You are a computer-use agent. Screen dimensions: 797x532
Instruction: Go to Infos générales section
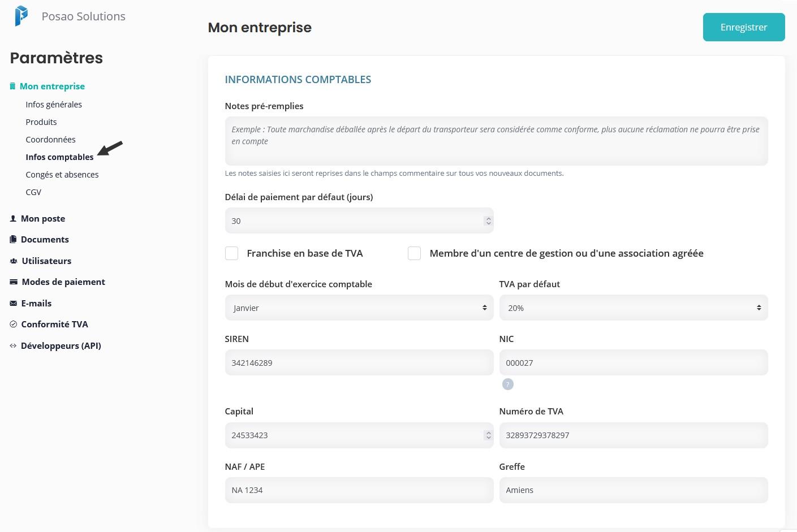pyautogui.click(x=54, y=105)
